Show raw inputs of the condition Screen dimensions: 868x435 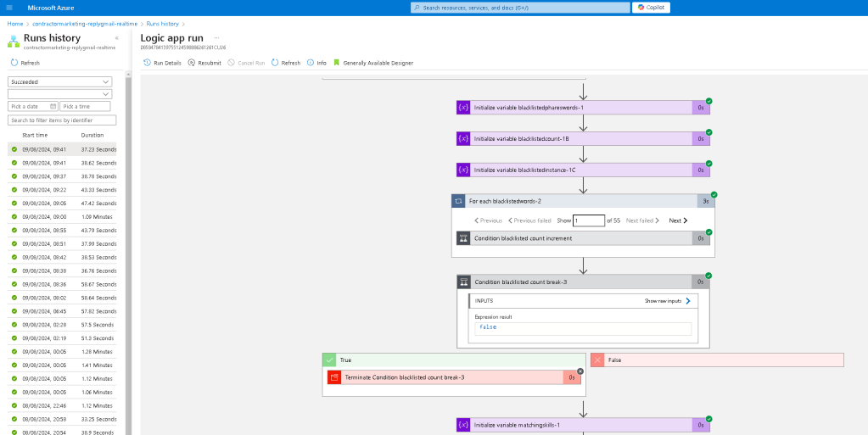668,301
